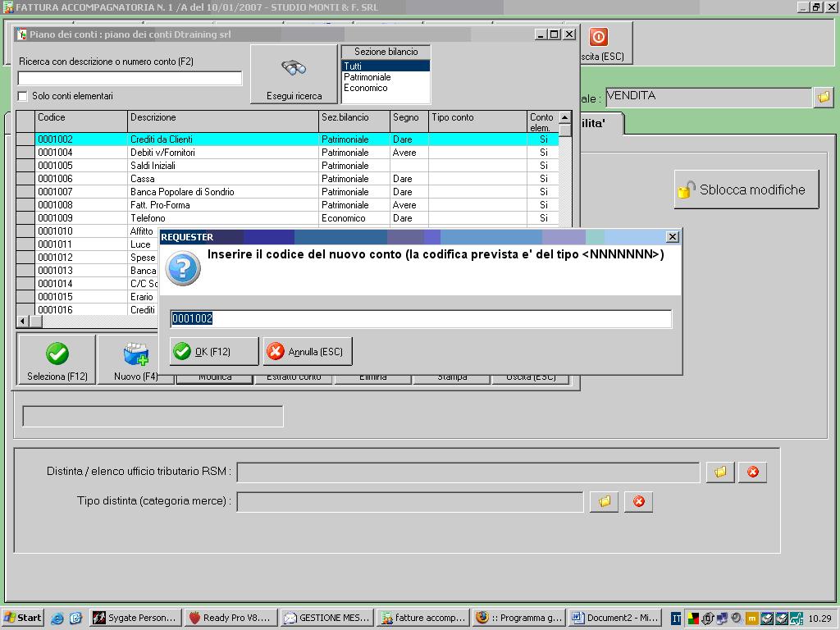Minimize the Piano dei conti window
Image resolution: width=840 pixels, height=630 pixels.
pyautogui.click(x=541, y=34)
